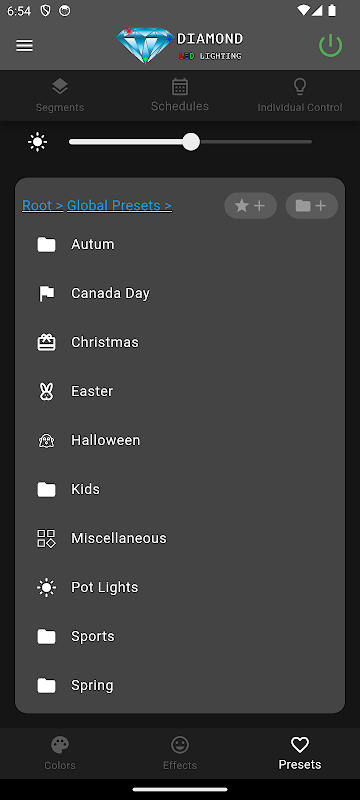Viewport: 360px width, 800px height.
Task: Expand the Miscellaneous presets folder
Action: point(180,538)
